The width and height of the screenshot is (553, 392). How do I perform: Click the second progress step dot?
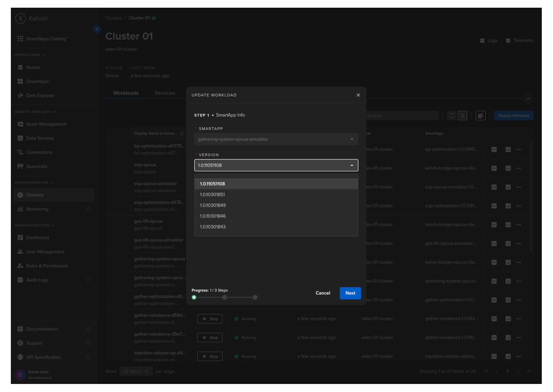point(225,297)
